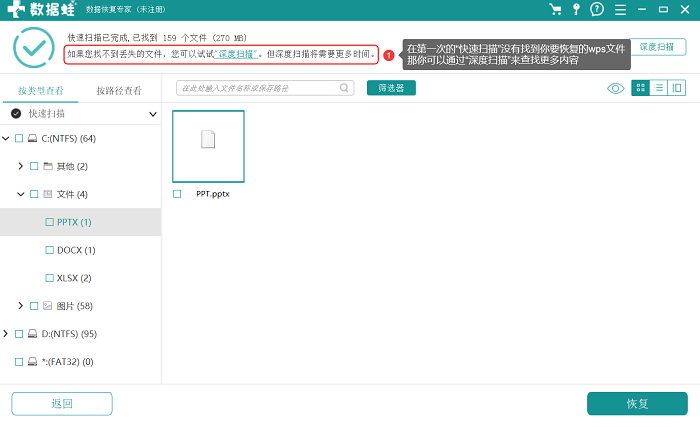
Task: Click the 文件 document type icon
Action: coord(48,194)
